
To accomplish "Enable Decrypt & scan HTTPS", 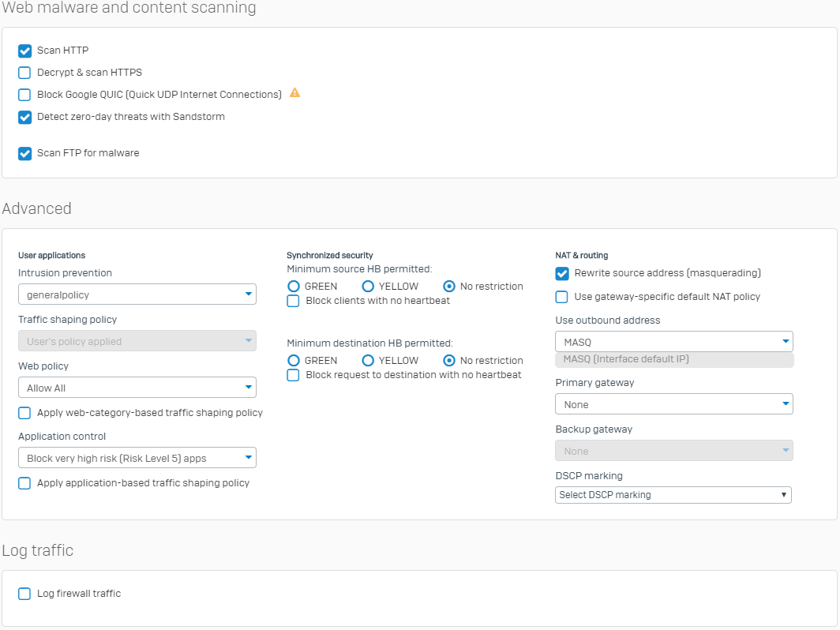I will pos(24,73).
